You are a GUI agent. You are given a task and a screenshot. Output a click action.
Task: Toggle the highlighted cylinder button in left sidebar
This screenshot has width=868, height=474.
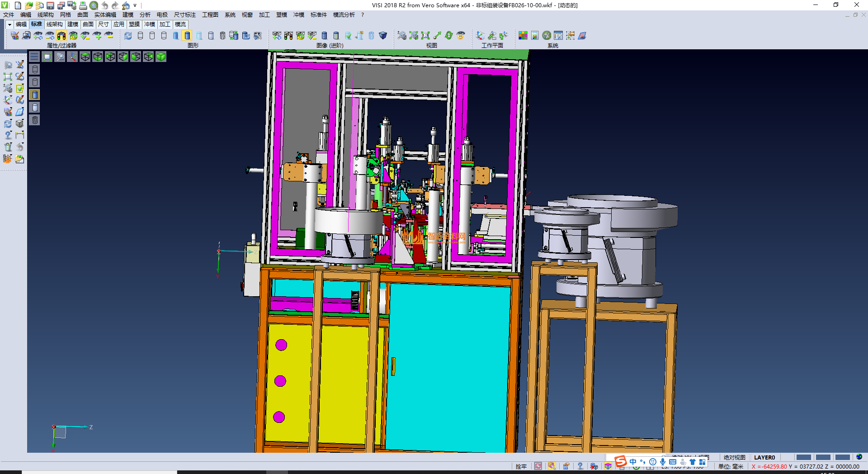35,95
